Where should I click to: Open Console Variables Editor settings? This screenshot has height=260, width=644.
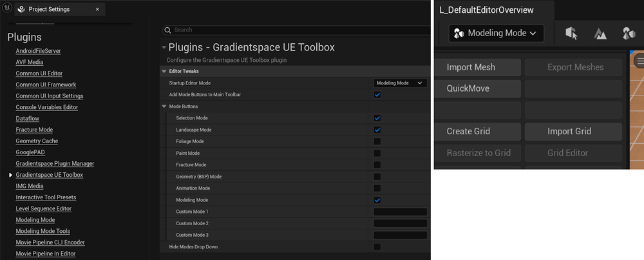pos(47,107)
